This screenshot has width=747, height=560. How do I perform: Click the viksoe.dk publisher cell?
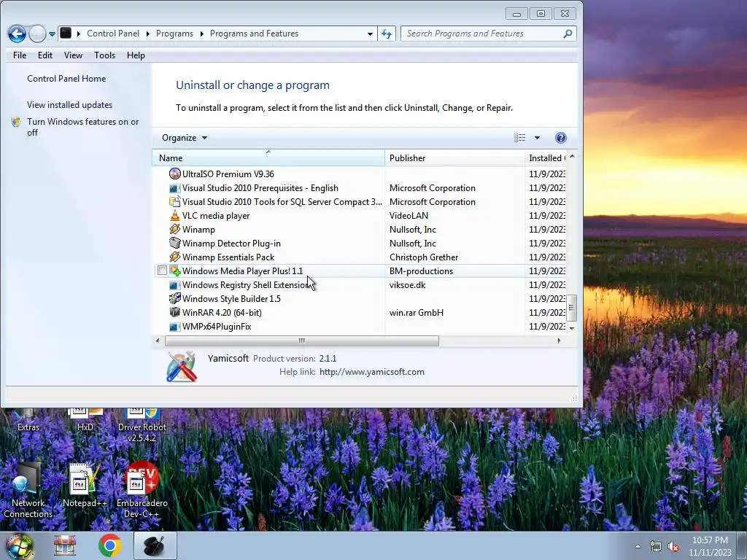pyautogui.click(x=407, y=285)
